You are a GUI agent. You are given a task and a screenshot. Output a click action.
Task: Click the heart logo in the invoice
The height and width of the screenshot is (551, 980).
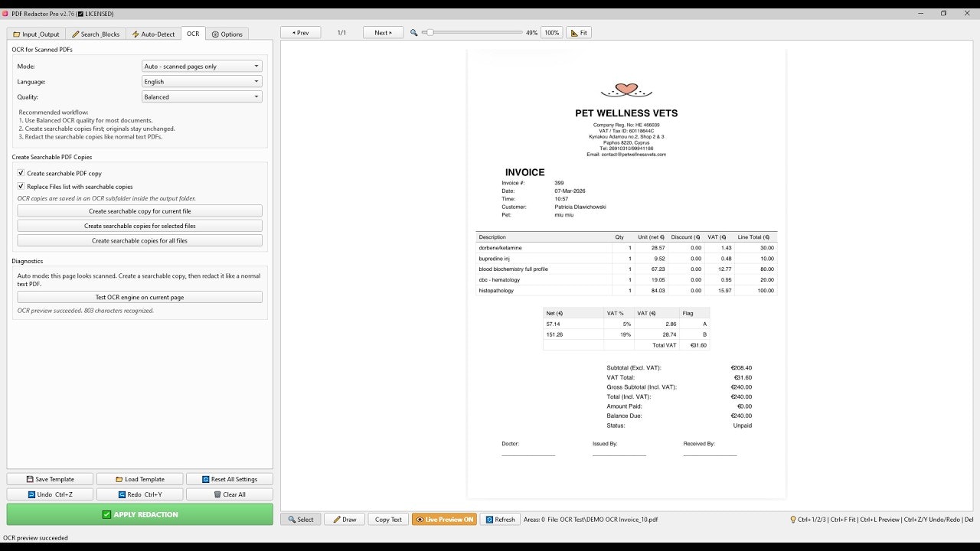[x=626, y=90]
